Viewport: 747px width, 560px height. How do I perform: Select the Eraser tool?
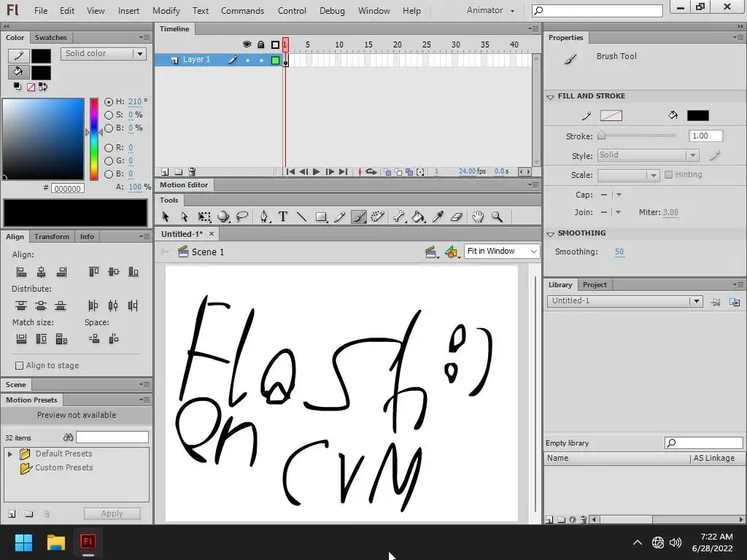click(457, 217)
